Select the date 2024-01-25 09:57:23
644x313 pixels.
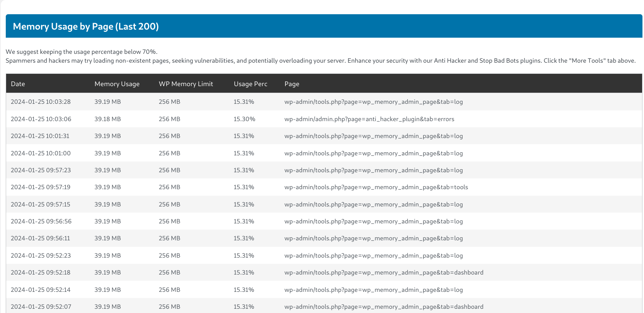coord(41,170)
